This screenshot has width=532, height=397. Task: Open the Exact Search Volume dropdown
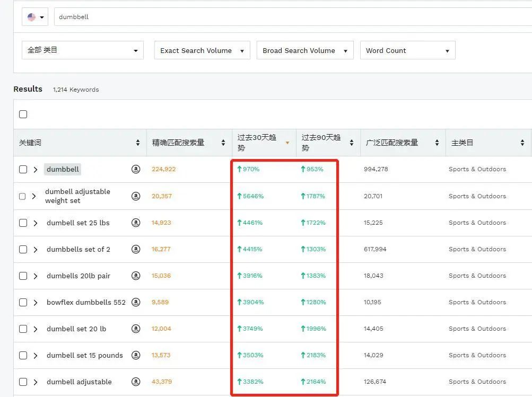[202, 50]
